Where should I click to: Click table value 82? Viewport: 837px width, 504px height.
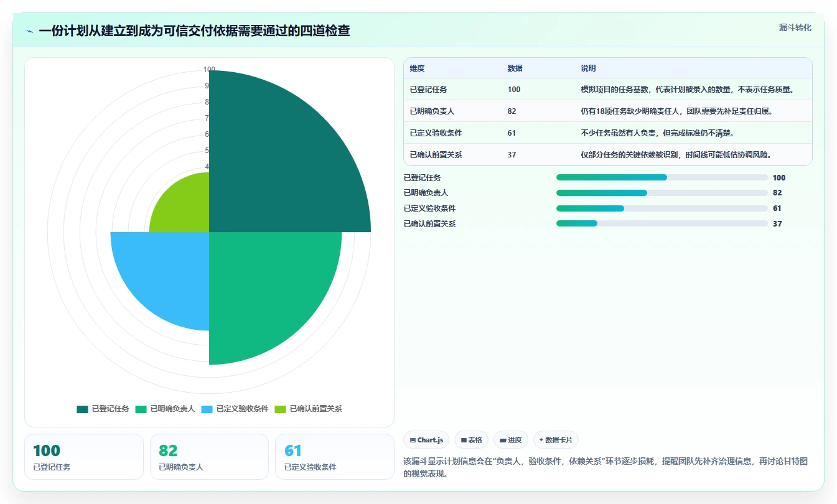(512, 111)
